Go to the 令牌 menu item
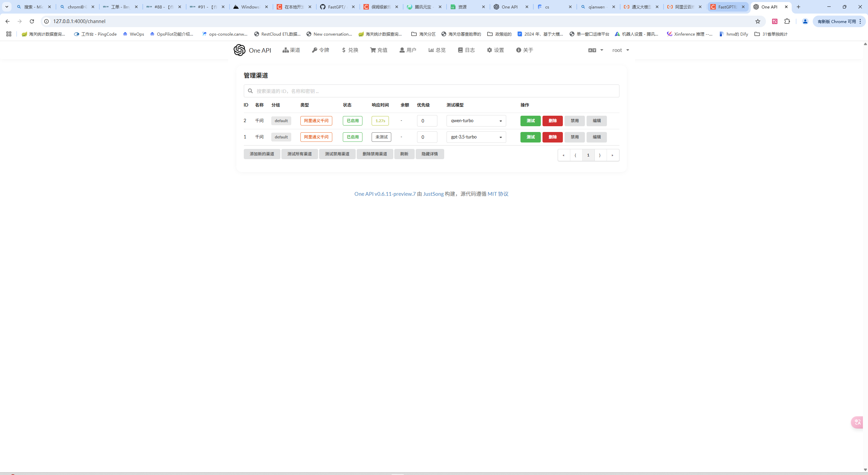The height and width of the screenshot is (475, 868). point(320,50)
